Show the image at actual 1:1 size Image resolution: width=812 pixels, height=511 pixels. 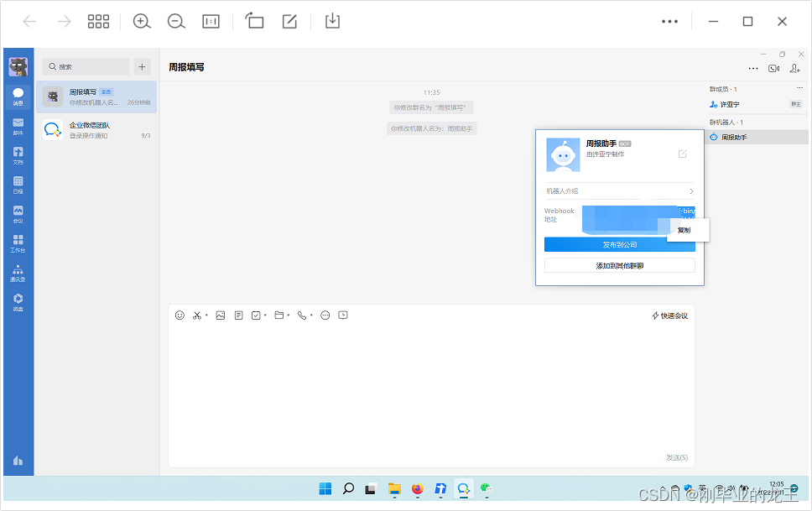pyautogui.click(x=211, y=21)
